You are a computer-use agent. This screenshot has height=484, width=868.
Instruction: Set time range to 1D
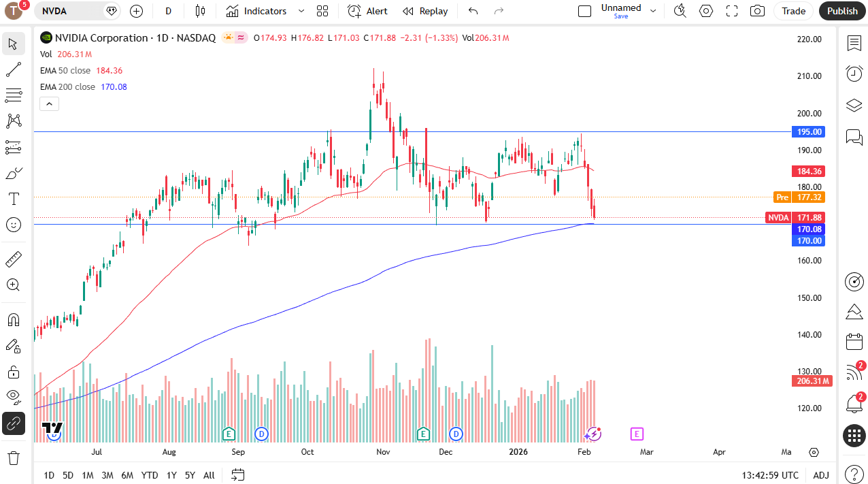49,475
